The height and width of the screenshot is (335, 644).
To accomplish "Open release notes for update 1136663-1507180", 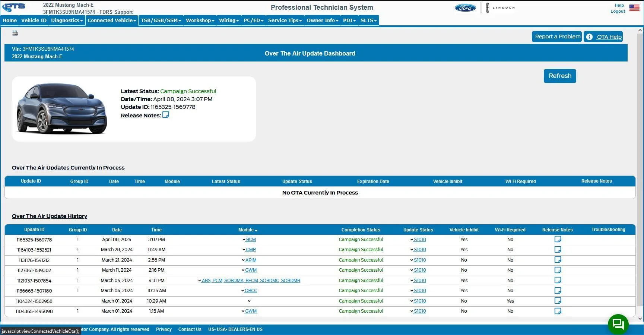I will [x=558, y=291].
